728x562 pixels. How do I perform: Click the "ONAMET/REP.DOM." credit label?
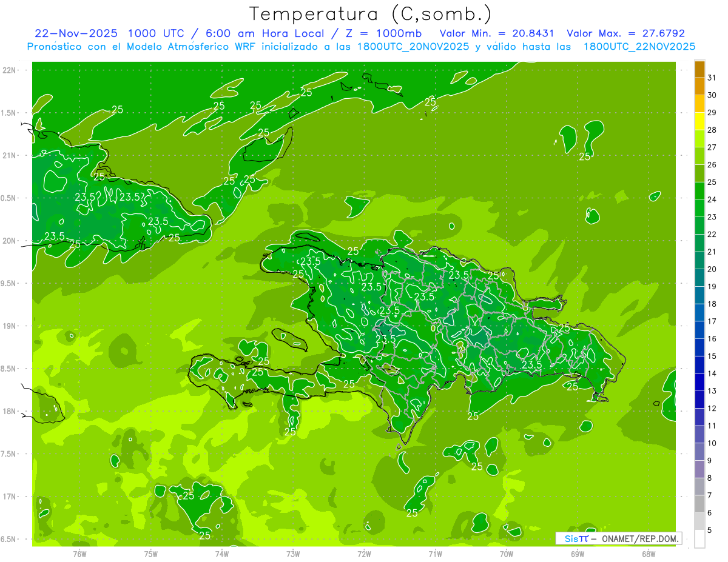coord(641,538)
